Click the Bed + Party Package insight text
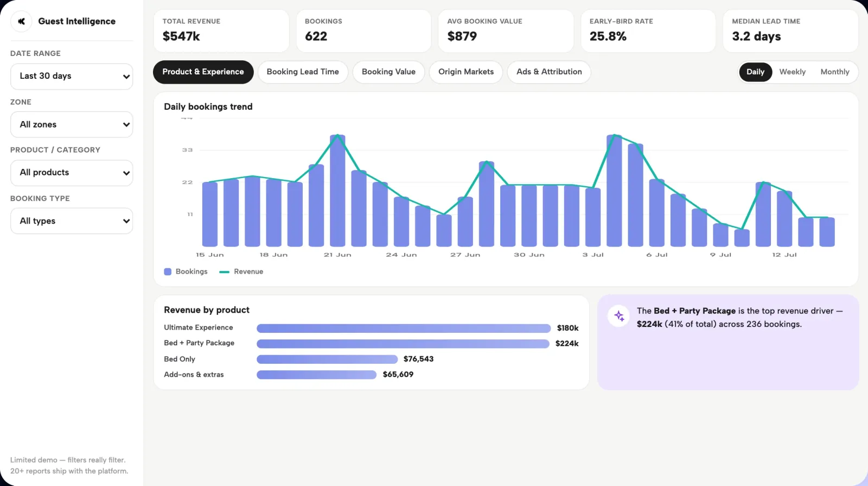Viewport: 868px width, 486px height. tap(740, 318)
